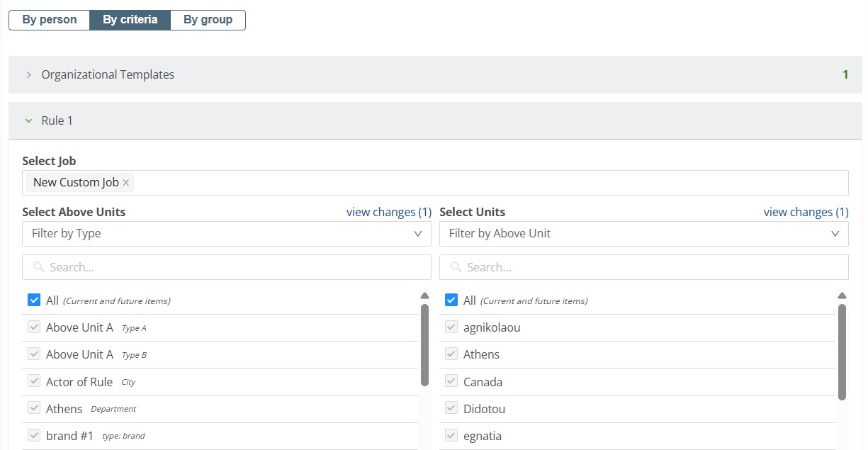Uncheck All in Above Units list
The width and height of the screenshot is (868, 450).
click(34, 300)
